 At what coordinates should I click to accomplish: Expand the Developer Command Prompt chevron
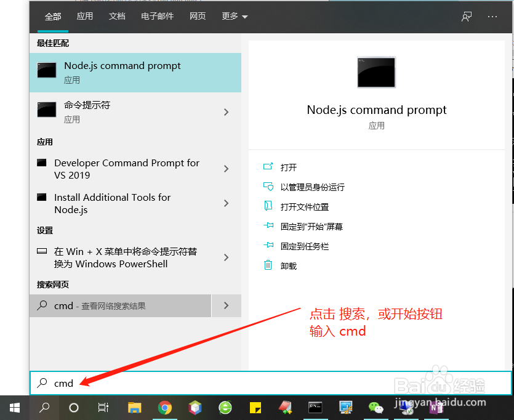(x=226, y=169)
